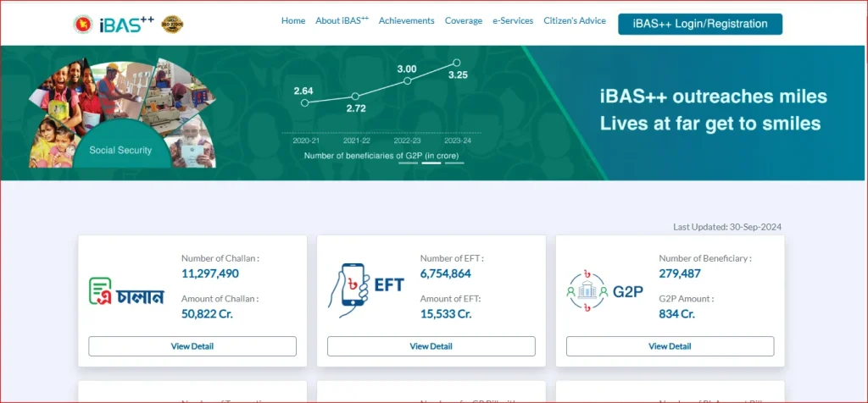This screenshot has width=868, height=403.
Task: Click the Number of EFT value 6,754,864
Action: [x=446, y=273]
